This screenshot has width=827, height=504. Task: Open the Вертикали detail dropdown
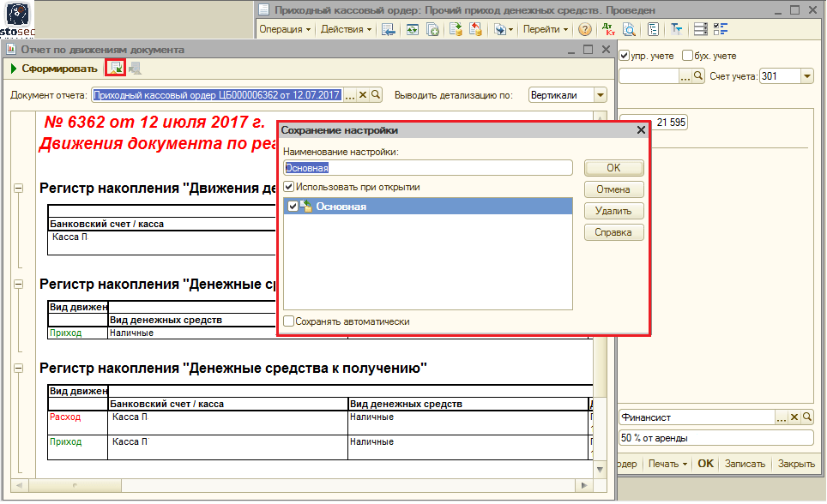601,95
